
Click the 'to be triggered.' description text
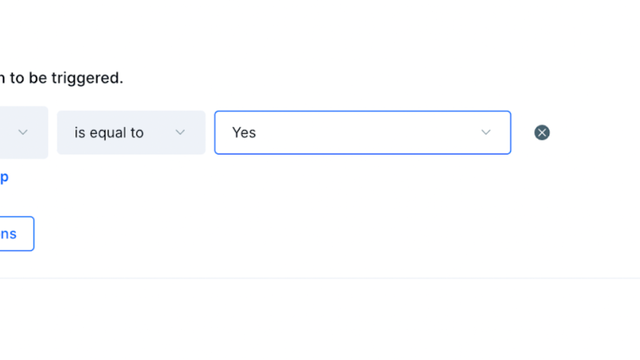(66, 78)
